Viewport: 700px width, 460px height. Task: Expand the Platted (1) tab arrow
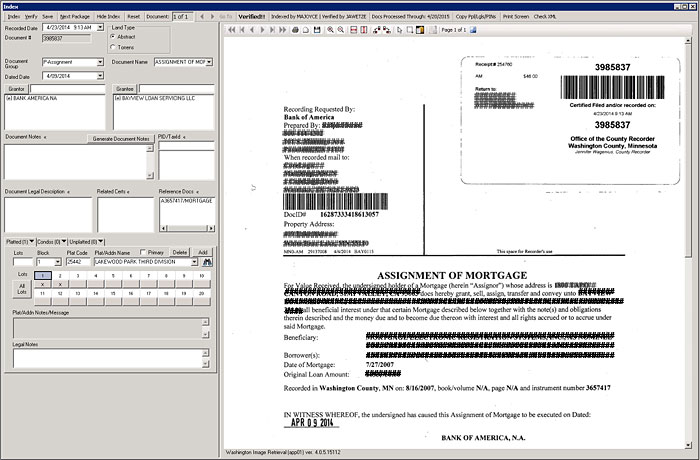32,241
